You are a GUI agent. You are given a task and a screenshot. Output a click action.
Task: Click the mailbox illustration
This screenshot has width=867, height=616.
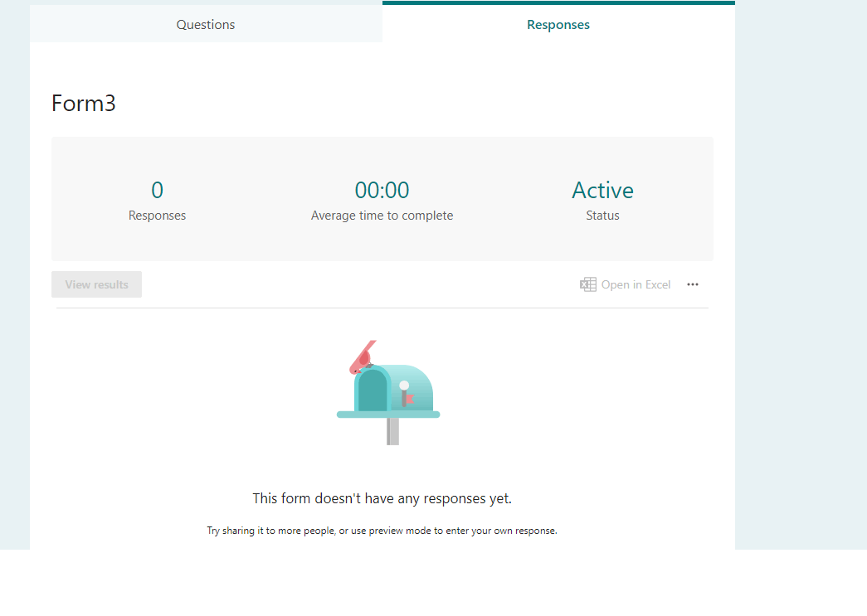pos(390,394)
